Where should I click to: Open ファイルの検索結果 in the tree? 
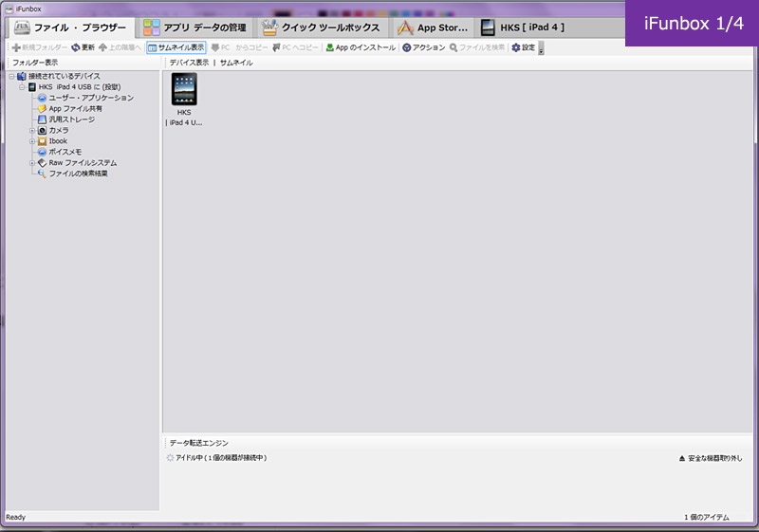[x=78, y=174]
